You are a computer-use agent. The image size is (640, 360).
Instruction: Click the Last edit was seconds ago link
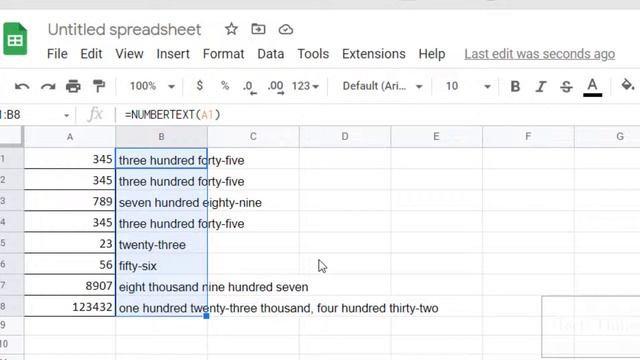coord(540,54)
